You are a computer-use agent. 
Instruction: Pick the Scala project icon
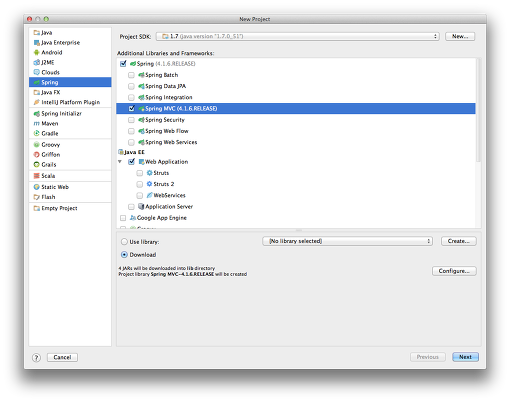37,176
